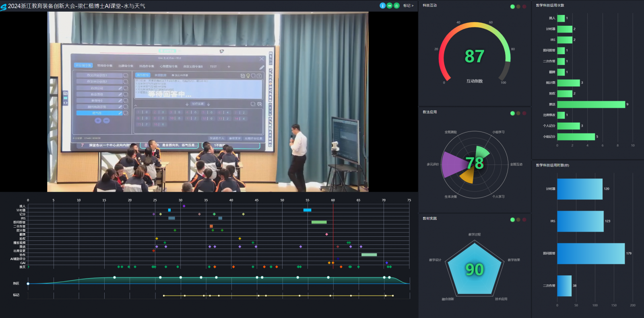The height and width of the screenshot is (318, 644).
Task: Click the red 出席变更 diamond marker
Action: pyautogui.click(x=153, y=251)
